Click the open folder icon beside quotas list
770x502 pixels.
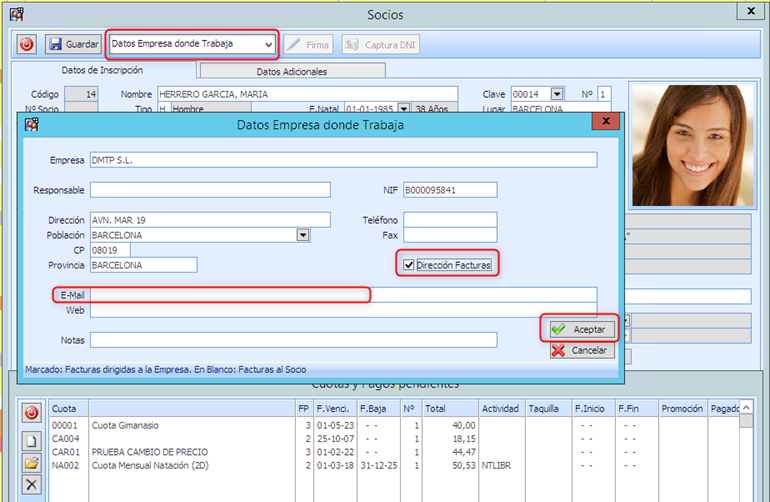31,462
